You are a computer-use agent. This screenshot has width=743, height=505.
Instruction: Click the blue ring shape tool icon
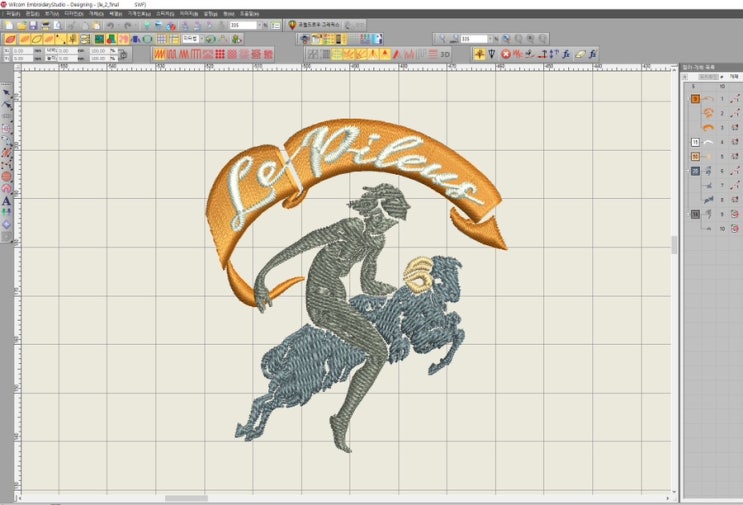click(x=147, y=39)
